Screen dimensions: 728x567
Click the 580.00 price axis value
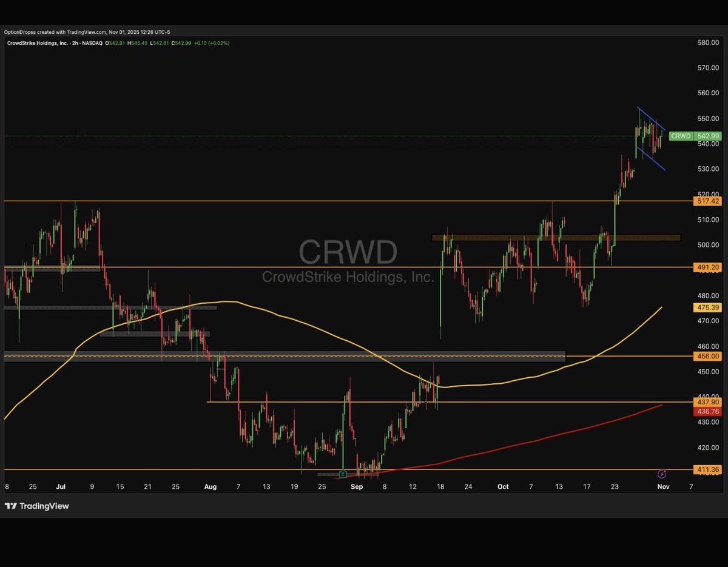pyautogui.click(x=708, y=42)
